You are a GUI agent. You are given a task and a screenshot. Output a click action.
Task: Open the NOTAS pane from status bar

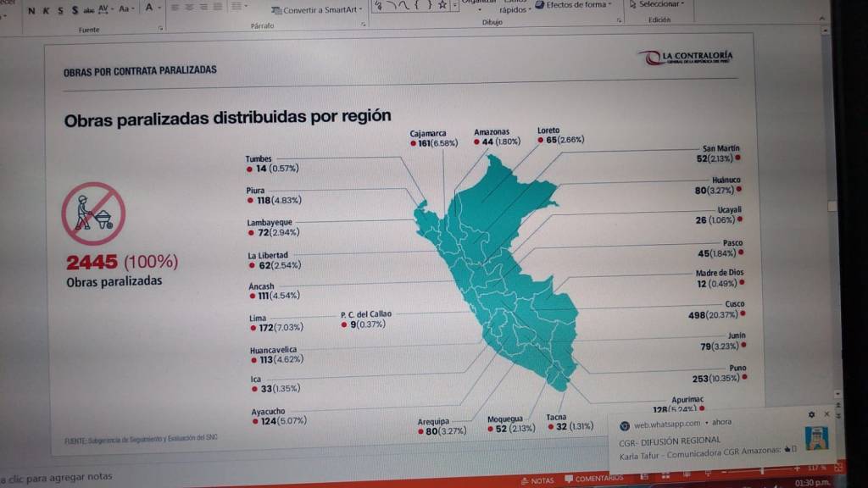point(537,480)
